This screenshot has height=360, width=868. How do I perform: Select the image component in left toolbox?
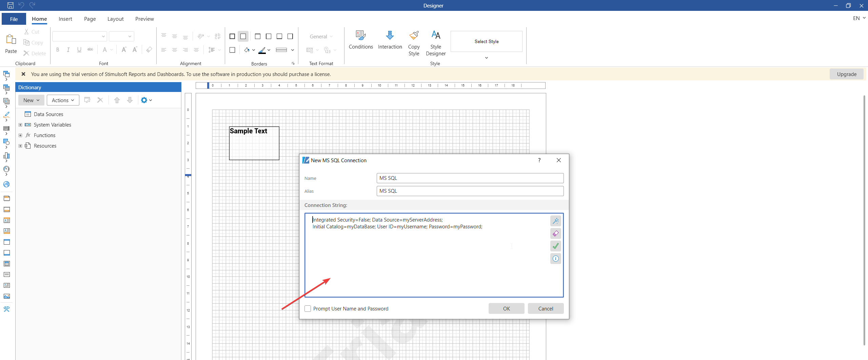click(6, 296)
